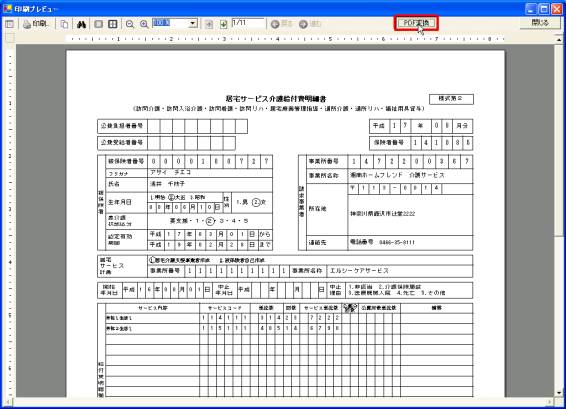566x409 pixels.
Task: Click the 所在地 label
Action: pyautogui.click(x=317, y=209)
